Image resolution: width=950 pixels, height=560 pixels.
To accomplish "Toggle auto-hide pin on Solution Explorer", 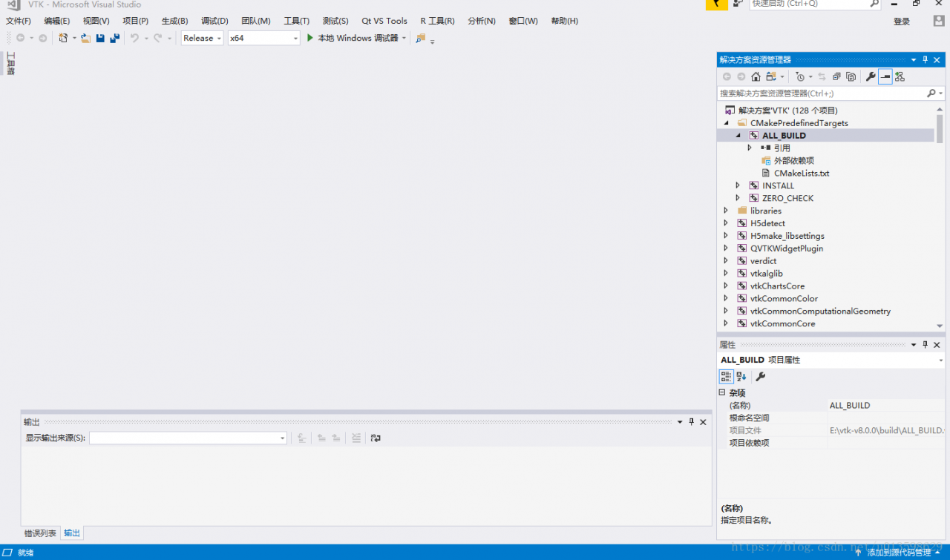I will [926, 59].
